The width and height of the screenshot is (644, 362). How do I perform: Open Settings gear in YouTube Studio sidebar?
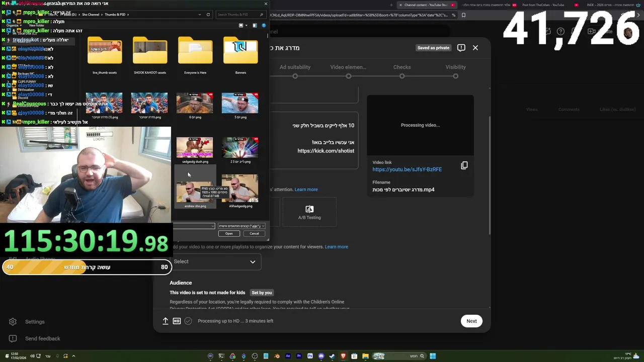[13, 322]
